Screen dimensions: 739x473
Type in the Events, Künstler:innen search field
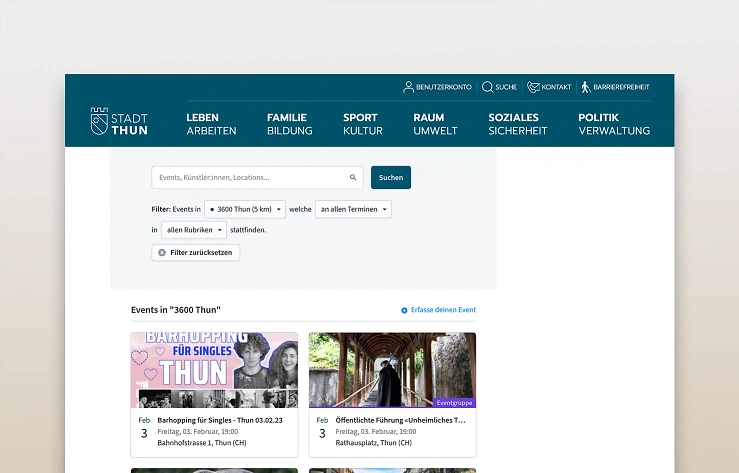point(250,178)
